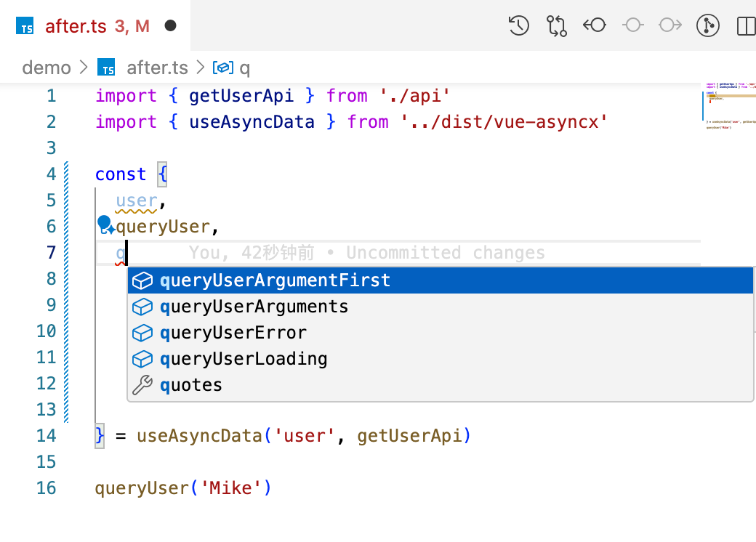
Task: Open the file timeline history icon
Action: pyautogui.click(x=518, y=26)
